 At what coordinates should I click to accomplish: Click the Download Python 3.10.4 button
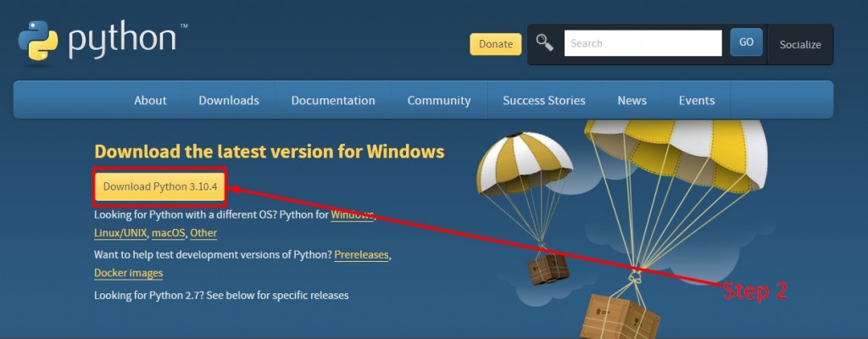tap(160, 186)
